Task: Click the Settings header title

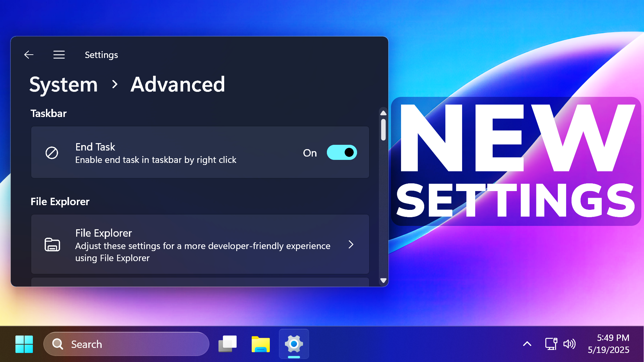Action: click(x=101, y=55)
